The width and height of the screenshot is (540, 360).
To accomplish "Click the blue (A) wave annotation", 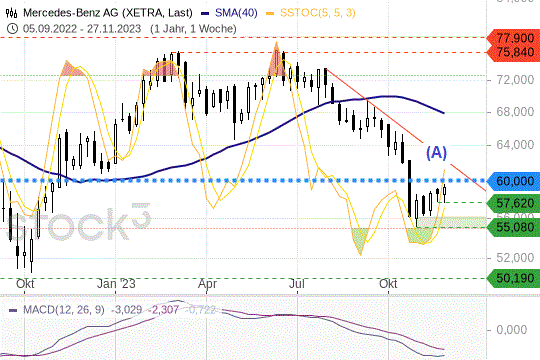I will 436,152.
